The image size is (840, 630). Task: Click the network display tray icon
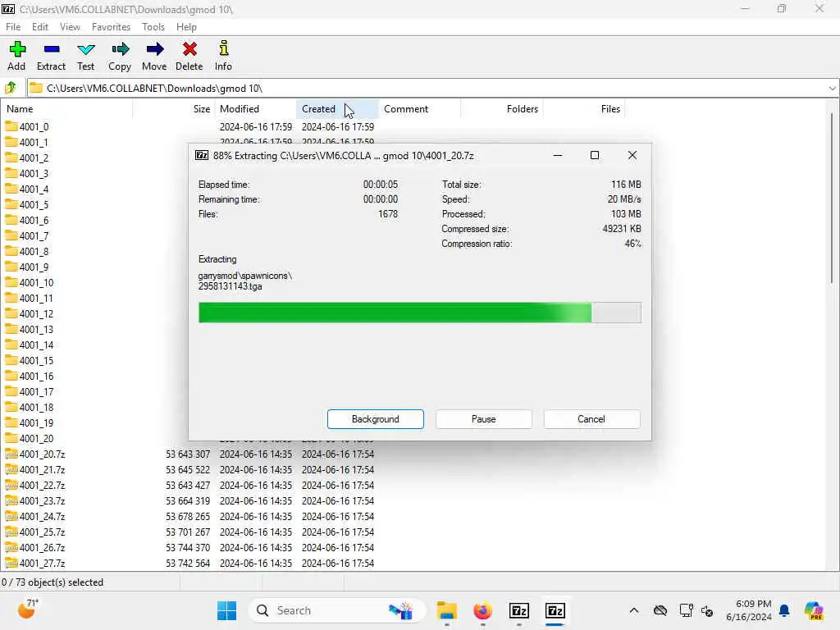[x=686, y=610]
